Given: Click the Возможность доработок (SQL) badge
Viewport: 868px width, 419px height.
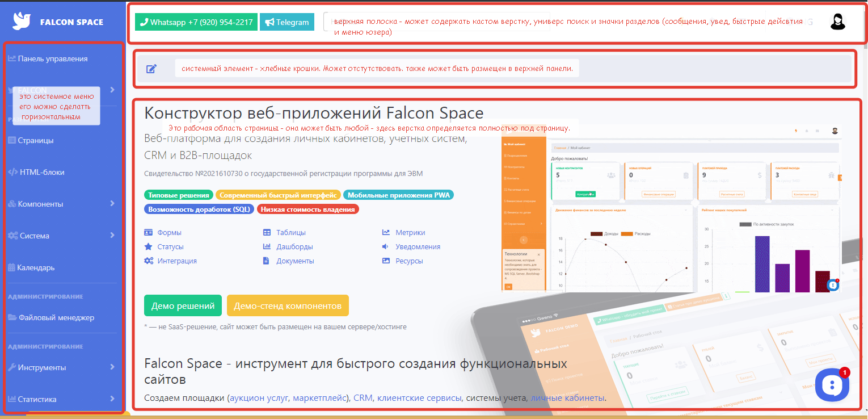Looking at the screenshot, I should (x=199, y=209).
